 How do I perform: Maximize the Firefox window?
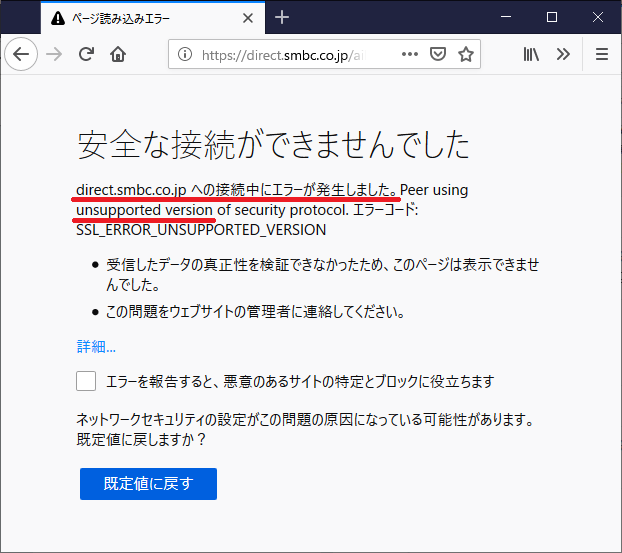tap(552, 17)
